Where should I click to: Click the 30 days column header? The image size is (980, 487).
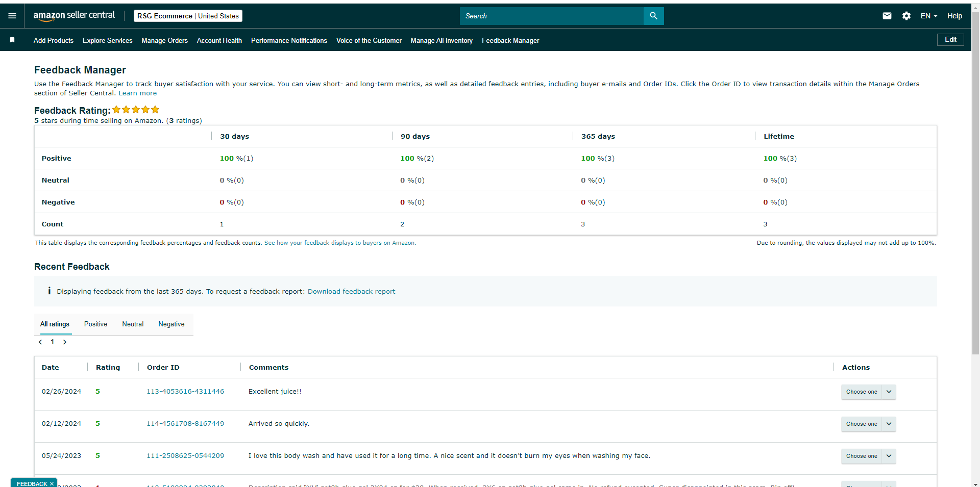click(x=235, y=136)
